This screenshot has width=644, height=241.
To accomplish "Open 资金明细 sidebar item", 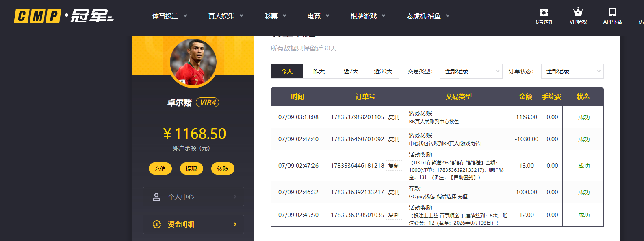I will 193,224.
